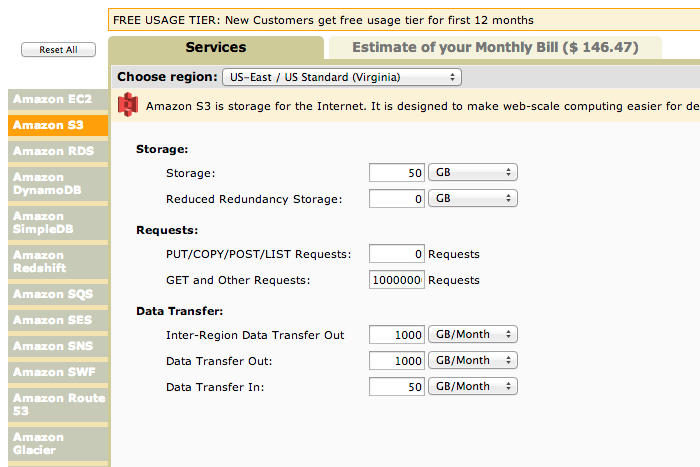Select Amazon EC2 in the sidebar
Viewport: 700px width, 467px height.
click(x=58, y=99)
